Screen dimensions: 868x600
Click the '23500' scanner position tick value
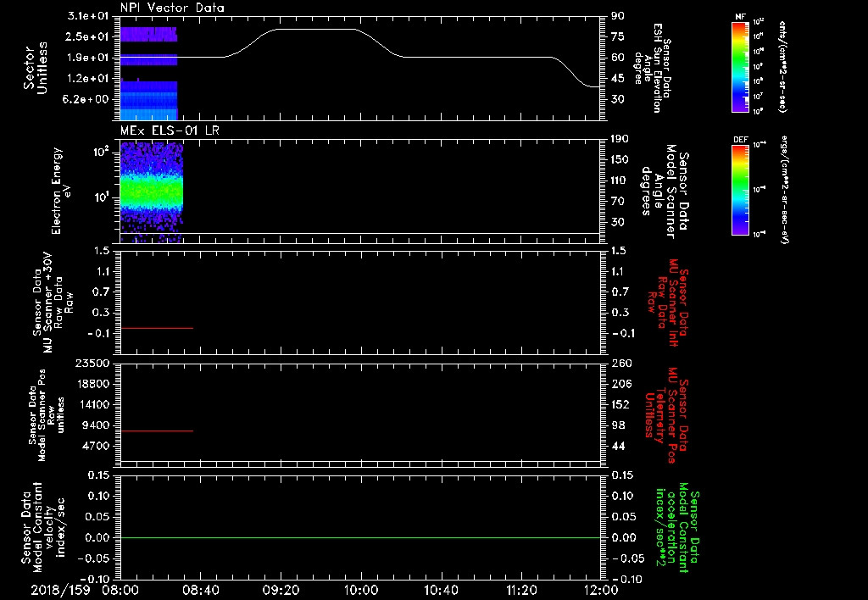(92, 363)
